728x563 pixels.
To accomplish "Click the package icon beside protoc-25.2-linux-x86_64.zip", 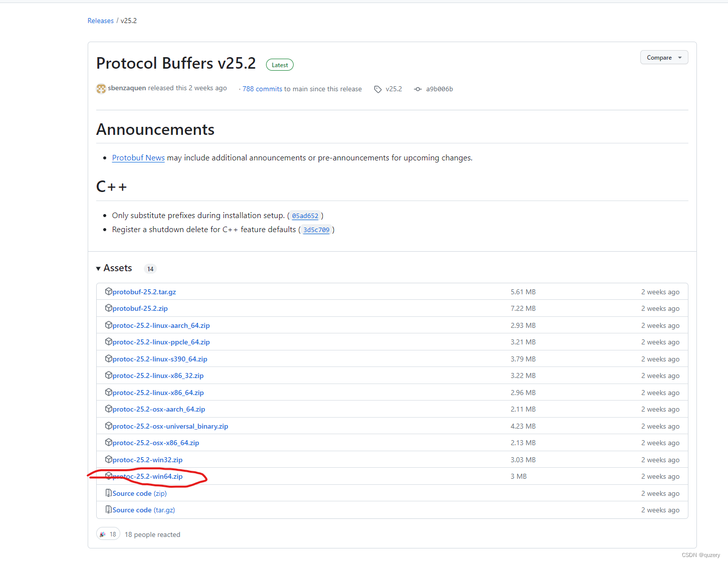I will (x=109, y=392).
